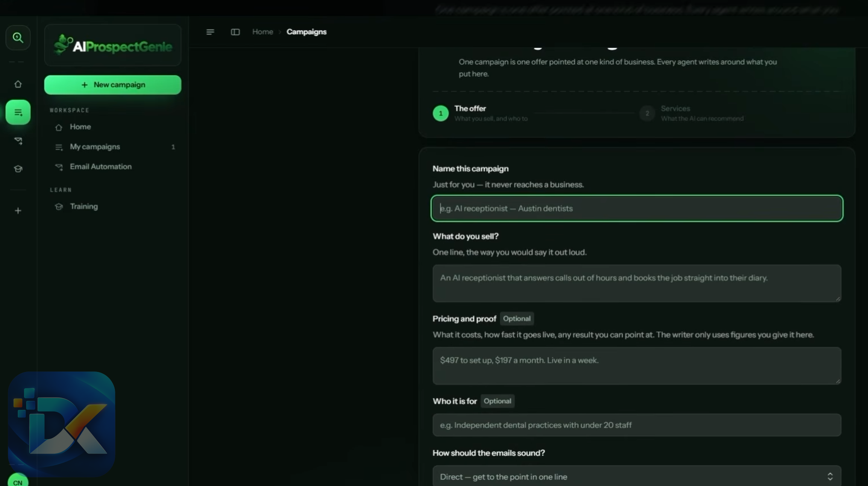Click the heading How should the emails sound?
Screen dimensions: 868x486
(489, 453)
